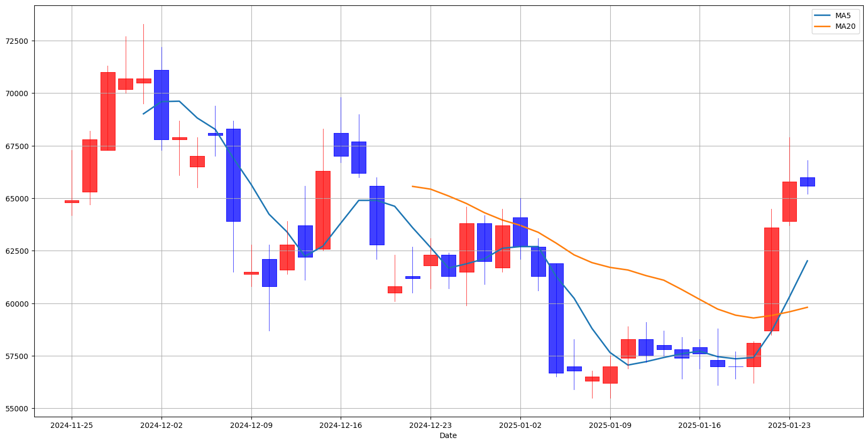Select the 2025-01-02 x-axis tick label
This screenshot has width=868, height=445.
520,425
